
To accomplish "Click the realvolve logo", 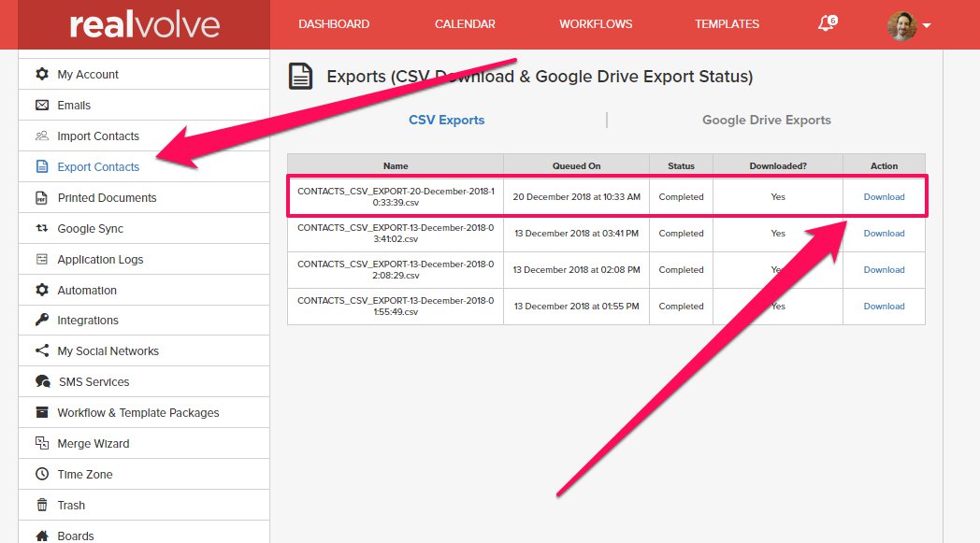I will 144,25.
